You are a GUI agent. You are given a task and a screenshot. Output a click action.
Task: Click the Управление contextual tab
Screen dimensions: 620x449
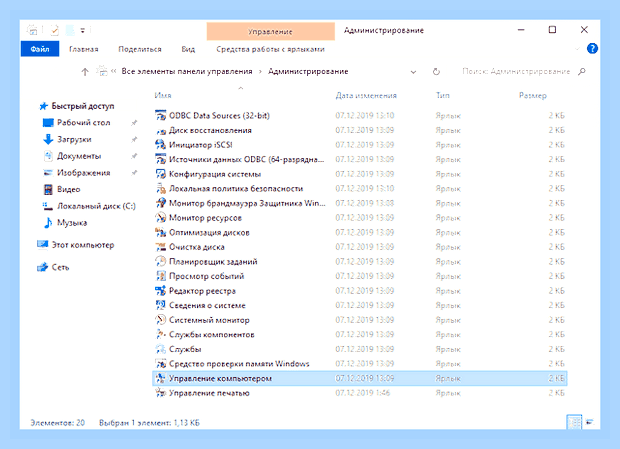[270, 31]
